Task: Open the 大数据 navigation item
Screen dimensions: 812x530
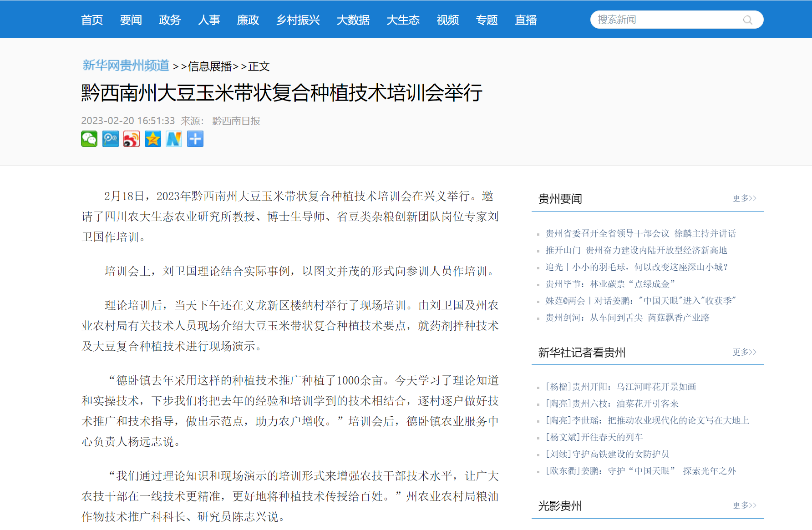Action: click(x=353, y=20)
